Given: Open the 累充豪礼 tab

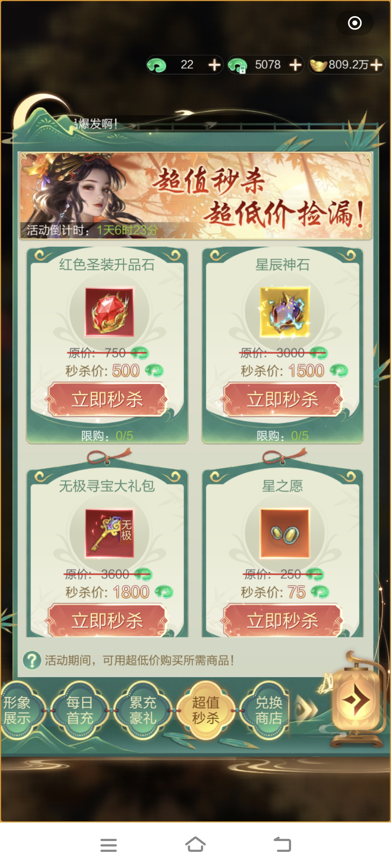Looking at the screenshot, I should coord(143,710).
